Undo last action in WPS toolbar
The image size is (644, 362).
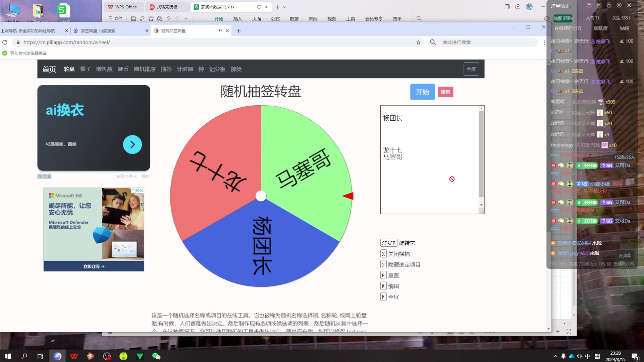(x=169, y=18)
